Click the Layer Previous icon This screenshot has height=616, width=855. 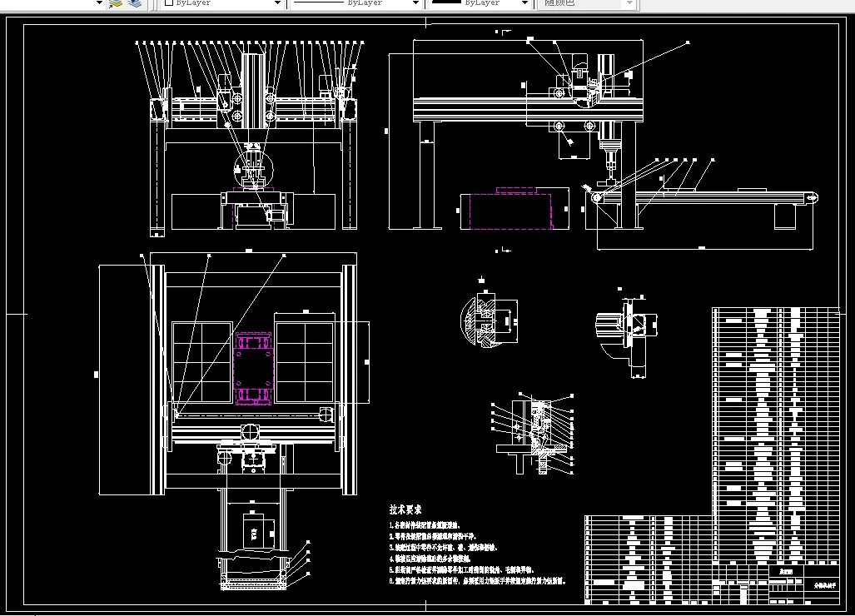click(135, 3)
